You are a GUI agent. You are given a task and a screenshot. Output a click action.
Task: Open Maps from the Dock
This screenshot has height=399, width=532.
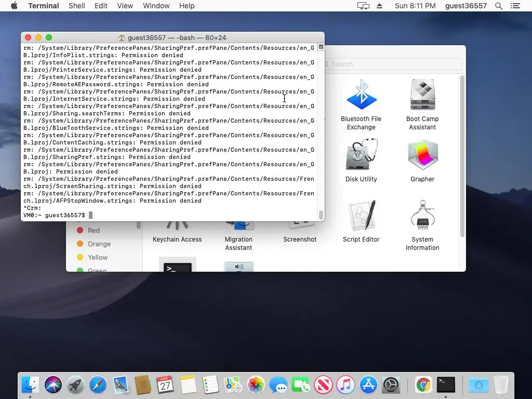tap(233, 385)
